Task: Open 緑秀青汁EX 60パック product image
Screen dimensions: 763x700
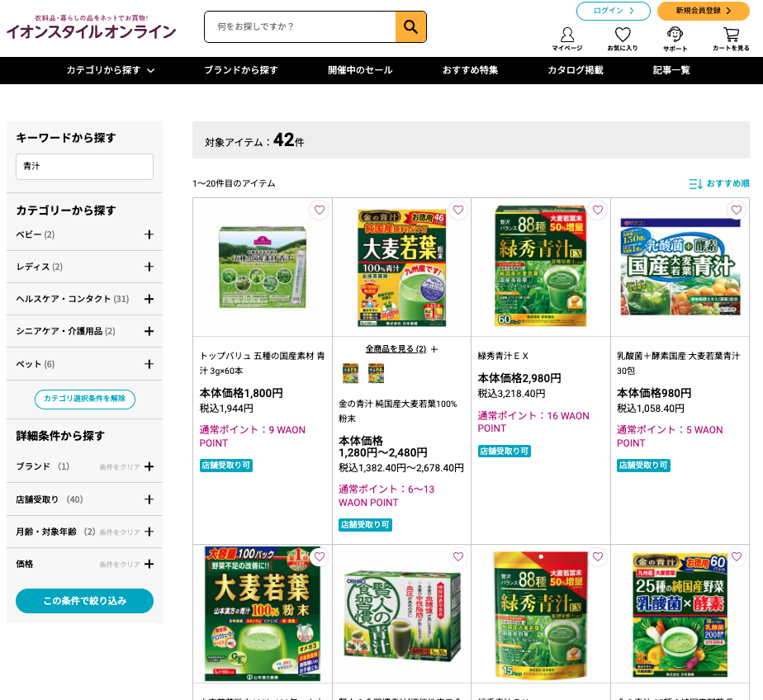Action: coord(541,266)
